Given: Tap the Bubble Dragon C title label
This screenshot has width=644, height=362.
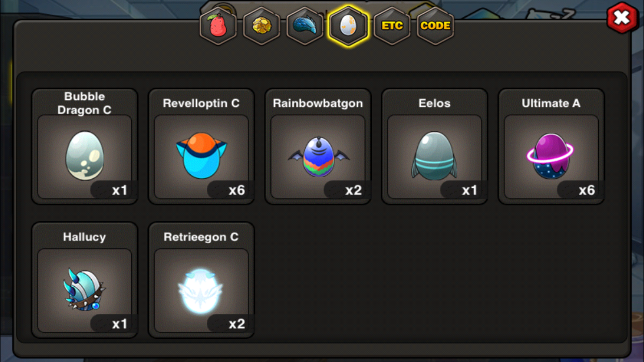Looking at the screenshot, I should [x=84, y=103].
